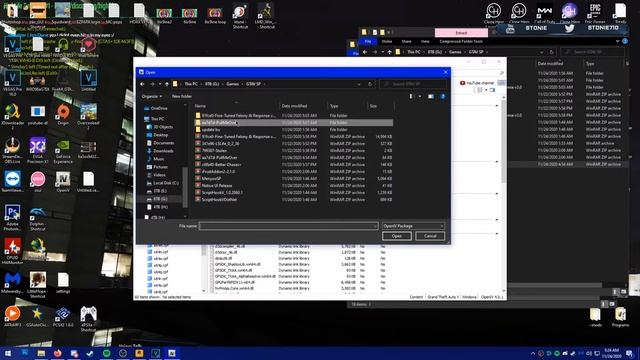
Task: Select the ScriptHookVDotNet ZIP archive
Action: click(x=293, y=200)
